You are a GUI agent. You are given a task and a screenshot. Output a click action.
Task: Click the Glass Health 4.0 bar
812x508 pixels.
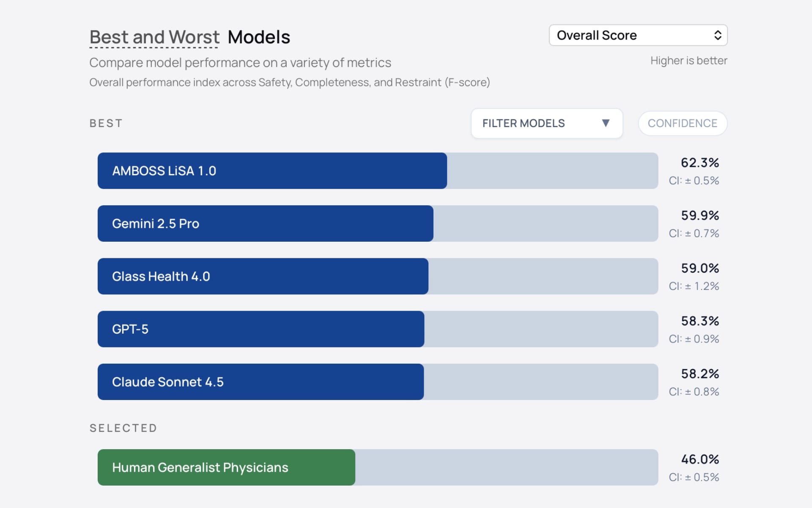pyautogui.click(x=263, y=276)
